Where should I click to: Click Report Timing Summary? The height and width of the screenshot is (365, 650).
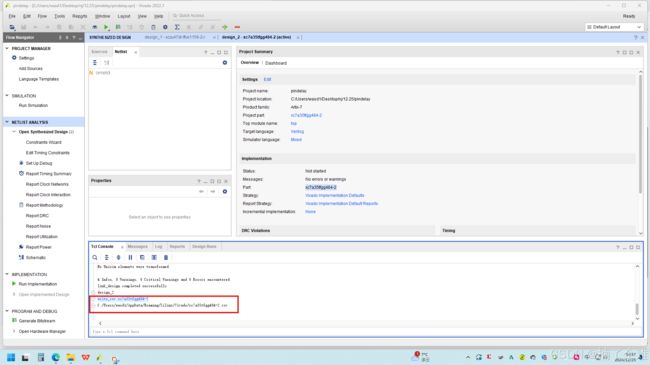point(49,174)
